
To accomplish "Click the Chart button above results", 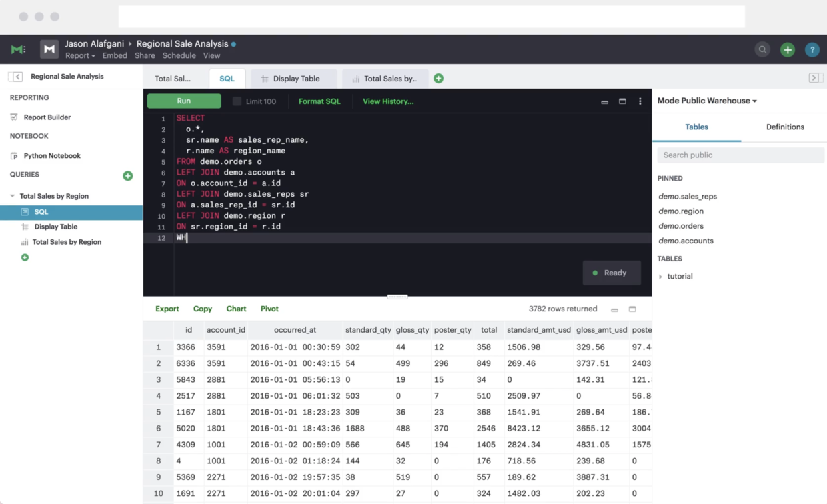I will (x=236, y=309).
